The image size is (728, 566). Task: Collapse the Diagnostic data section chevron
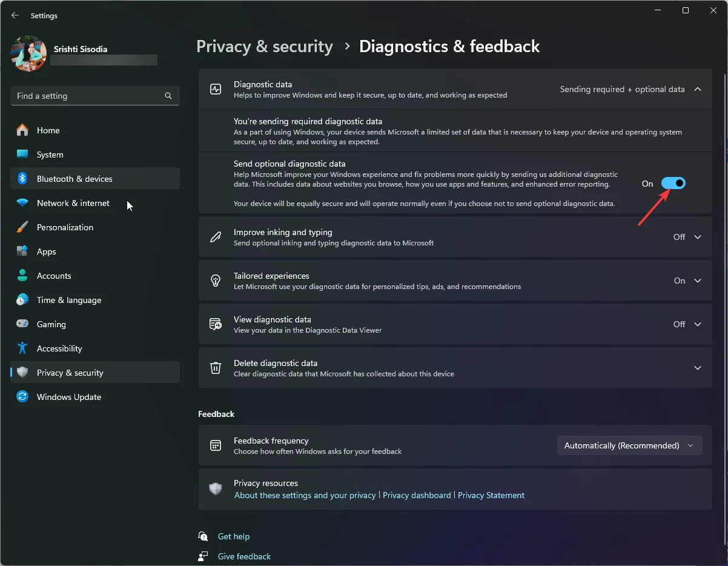click(698, 89)
